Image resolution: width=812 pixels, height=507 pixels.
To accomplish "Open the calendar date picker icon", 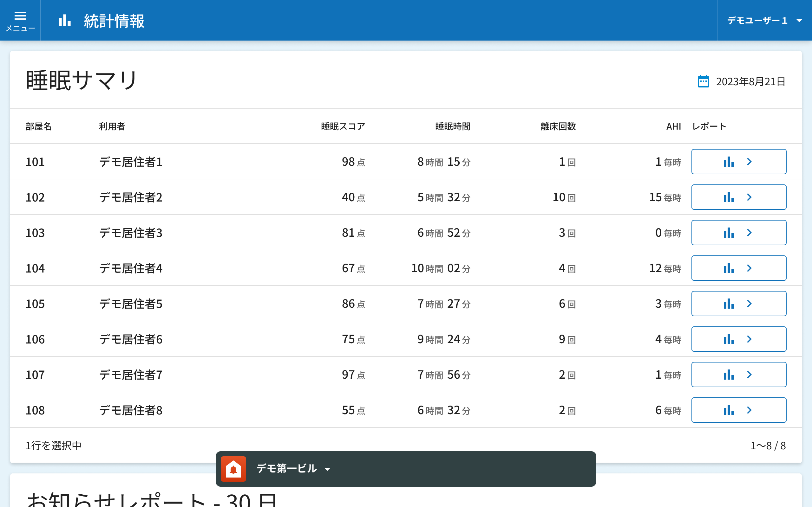I will click(703, 81).
